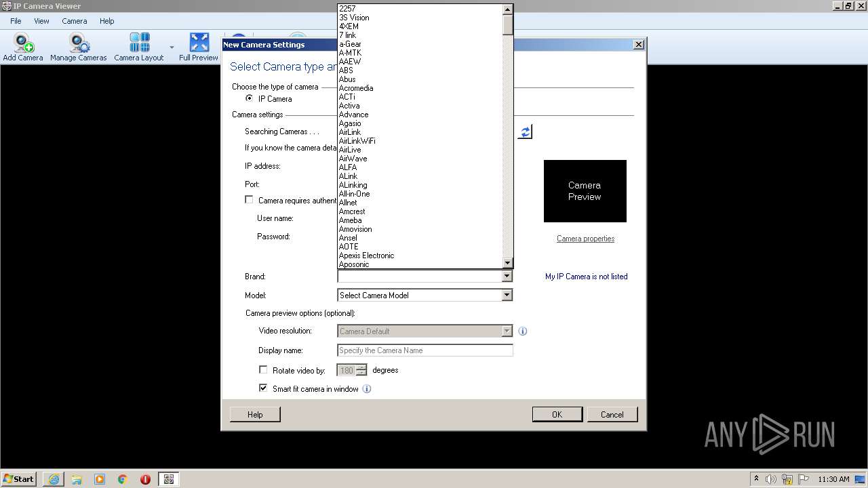
Task: Click the volume icon in the system tray
Action: [x=772, y=479]
